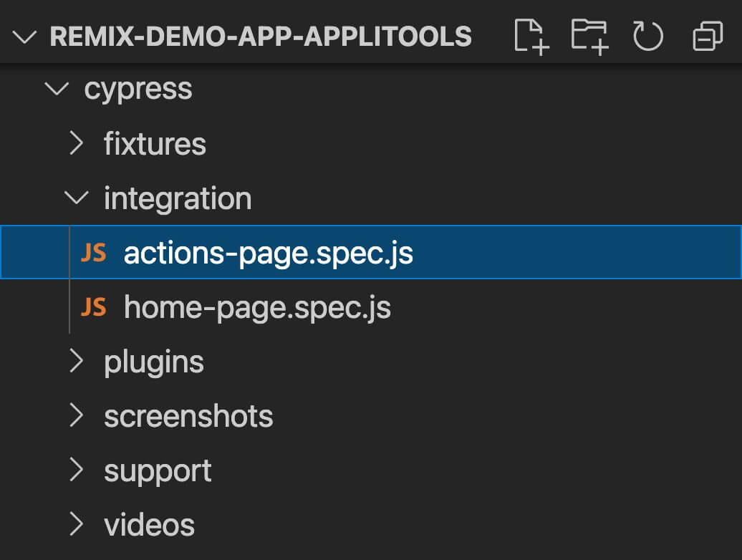Expand the videos folder arrow
742x560 pixels.
click(x=76, y=525)
